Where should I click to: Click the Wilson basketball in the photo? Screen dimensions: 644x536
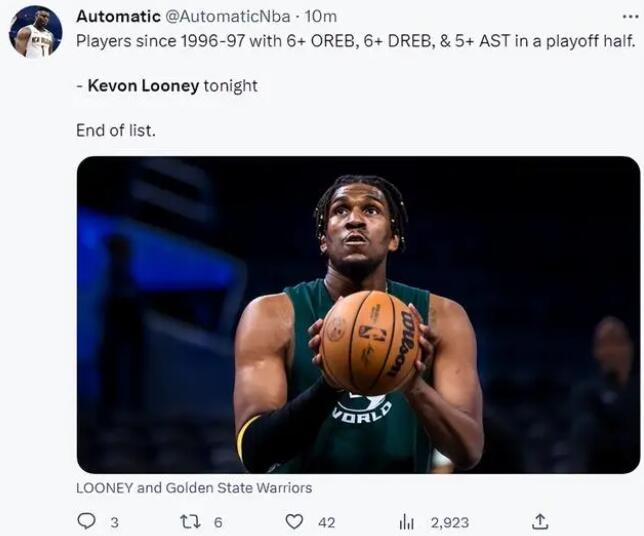click(371, 342)
